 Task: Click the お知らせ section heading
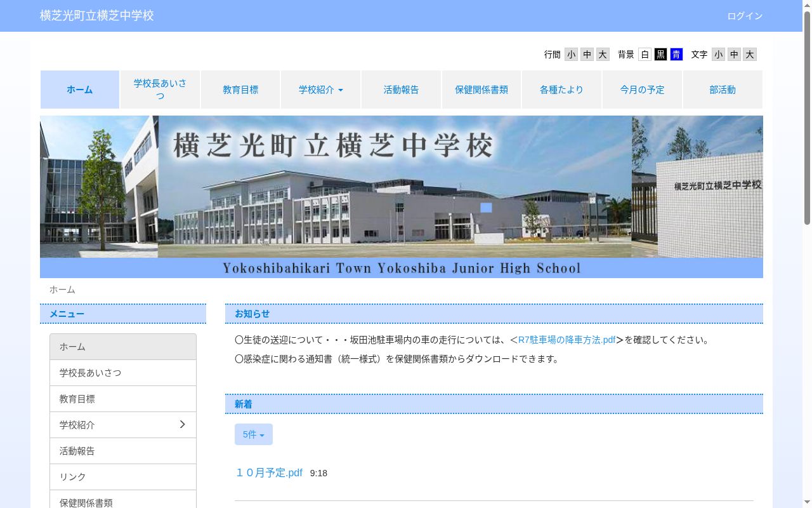(x=494, y=314)
